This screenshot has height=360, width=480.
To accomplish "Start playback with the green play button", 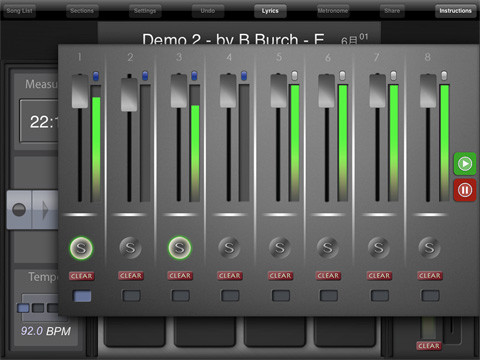I will coord(465,164).
